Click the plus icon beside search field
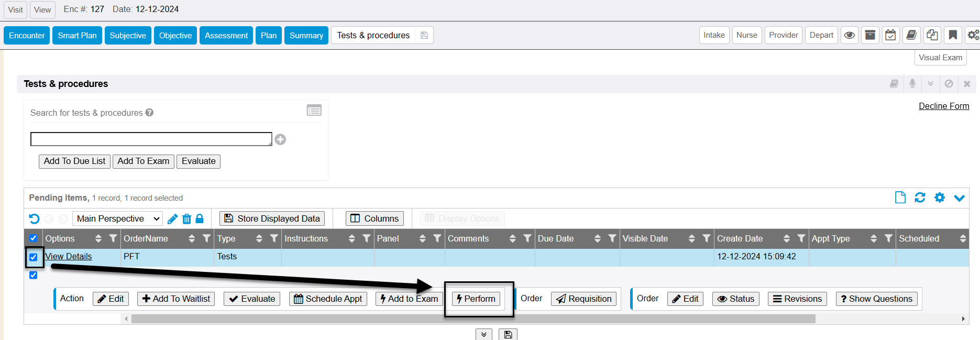The image size is (980, 340). click(x=281, y=139)
